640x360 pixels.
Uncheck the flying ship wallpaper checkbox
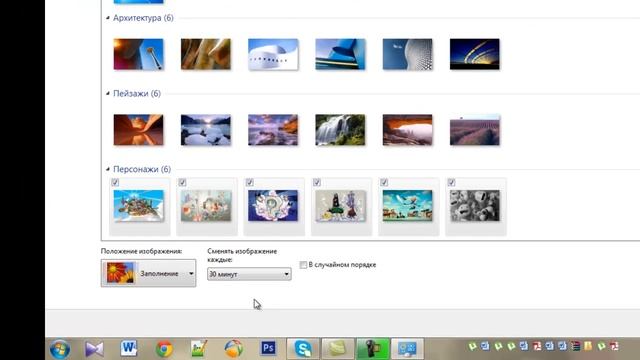[x=115, y=182]
